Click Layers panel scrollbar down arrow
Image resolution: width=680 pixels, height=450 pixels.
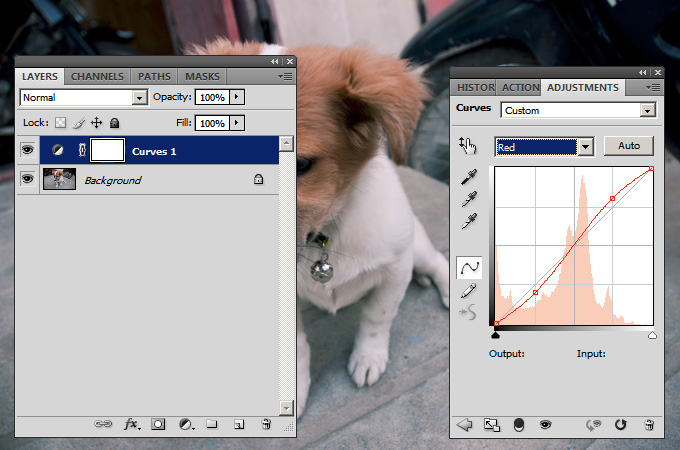pos(286,408)
